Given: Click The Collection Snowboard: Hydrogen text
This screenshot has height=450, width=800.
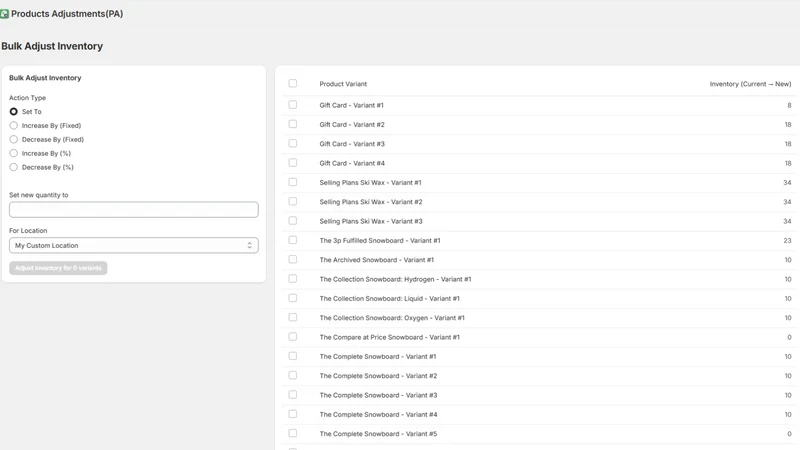Looking at the screenshot, I should point(395,280).
